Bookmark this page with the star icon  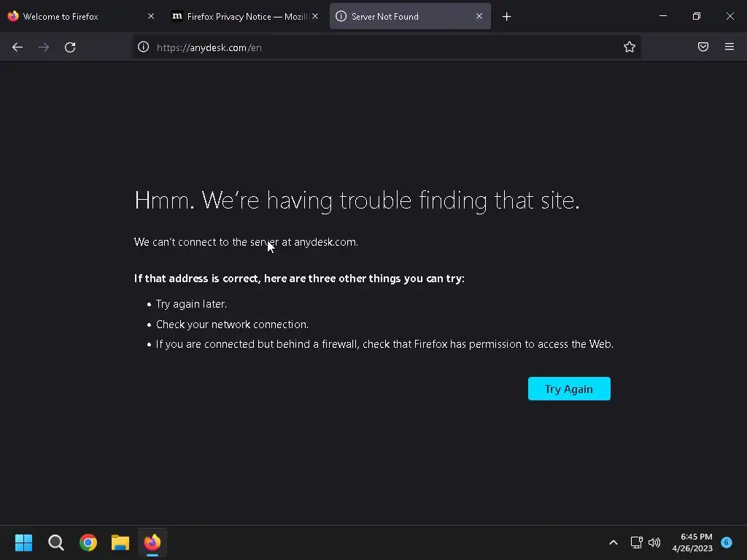pyautogui.click(x=630, y=47)
